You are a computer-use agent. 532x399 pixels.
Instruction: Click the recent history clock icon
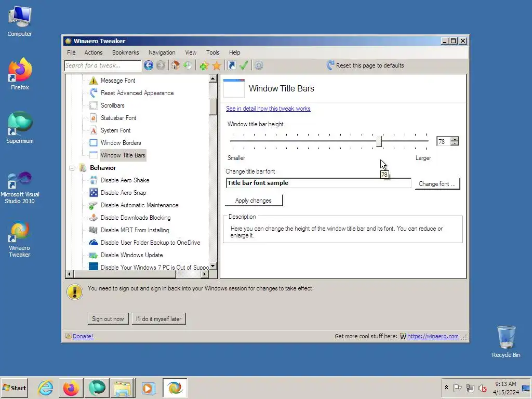pos(187,65)
